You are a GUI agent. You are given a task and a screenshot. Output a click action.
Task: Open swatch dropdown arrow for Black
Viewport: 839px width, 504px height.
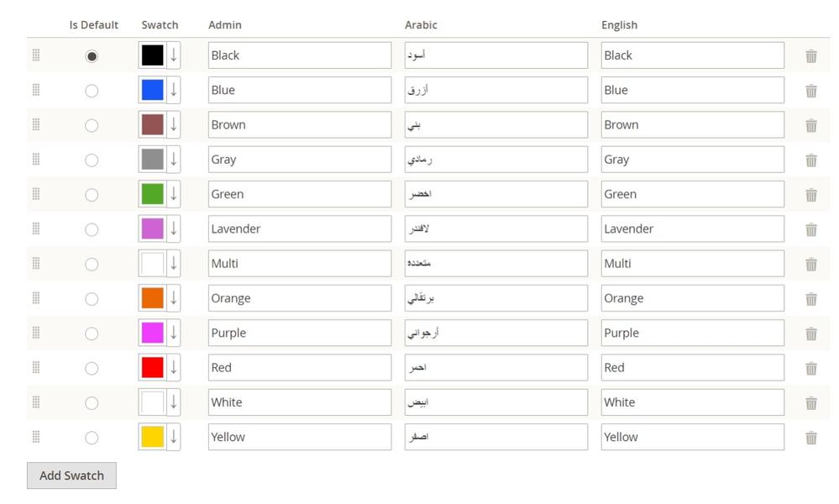click(173, 55)
